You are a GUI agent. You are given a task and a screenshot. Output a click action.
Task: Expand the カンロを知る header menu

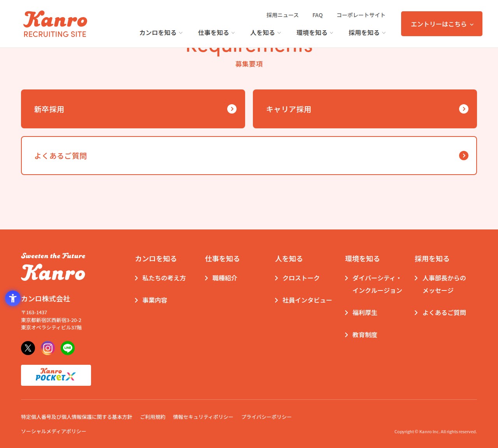tap(161, 33)
